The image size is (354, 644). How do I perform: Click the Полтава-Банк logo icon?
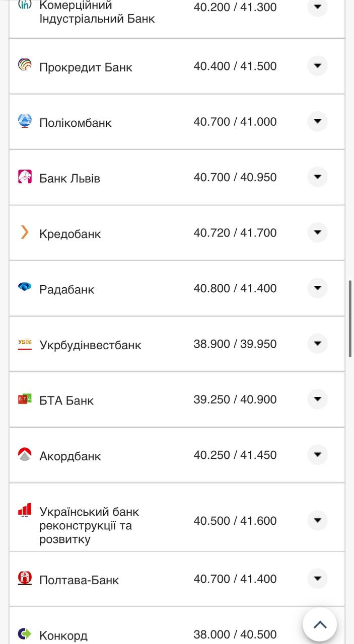25,578
